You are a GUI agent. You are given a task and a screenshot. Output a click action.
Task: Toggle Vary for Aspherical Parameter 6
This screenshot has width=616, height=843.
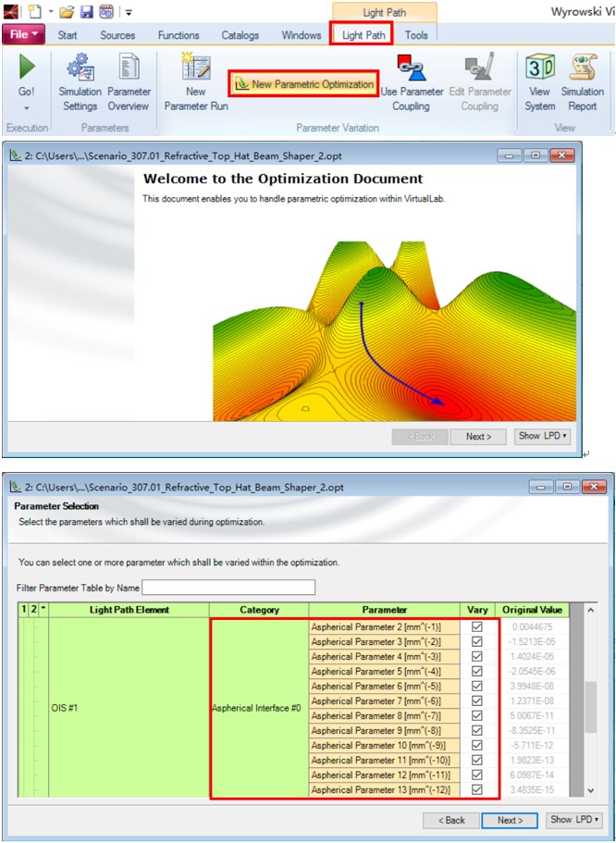(x=476, y=686)
